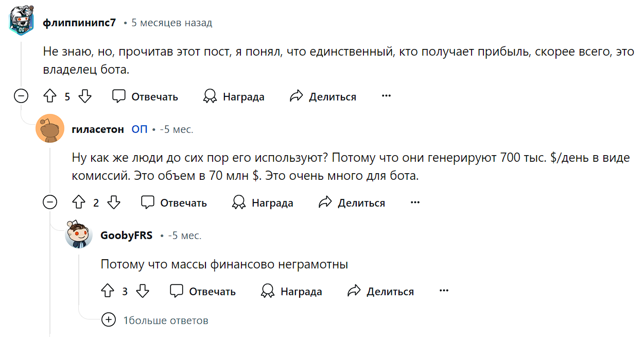The width and height of the screenshot is (644, 337).
Task: Open more options on флиппинипс7 comment
Action: (x=386, y=96)
